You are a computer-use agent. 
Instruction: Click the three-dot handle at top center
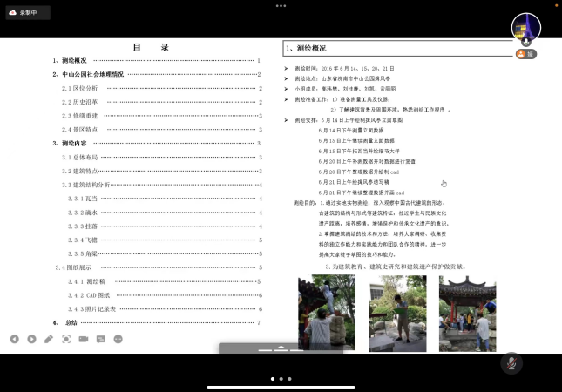(281, 5)
